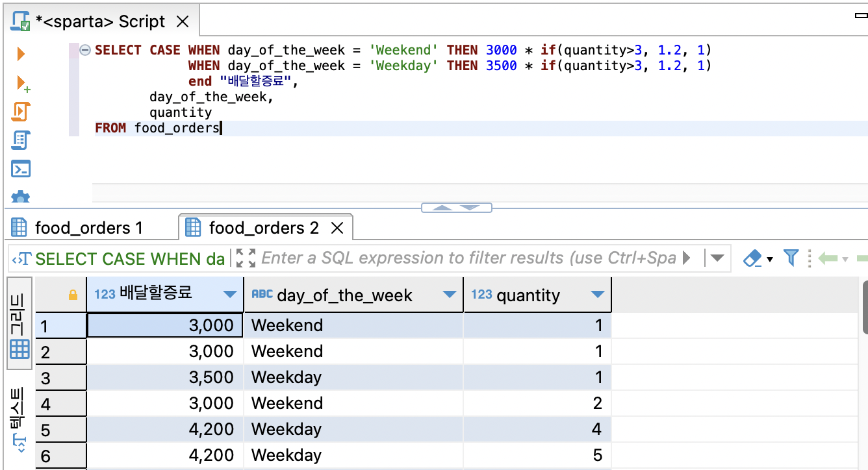The image size is (868, 470).
Task: Run the SQL statement with the orange play icon
Action: 21,54
